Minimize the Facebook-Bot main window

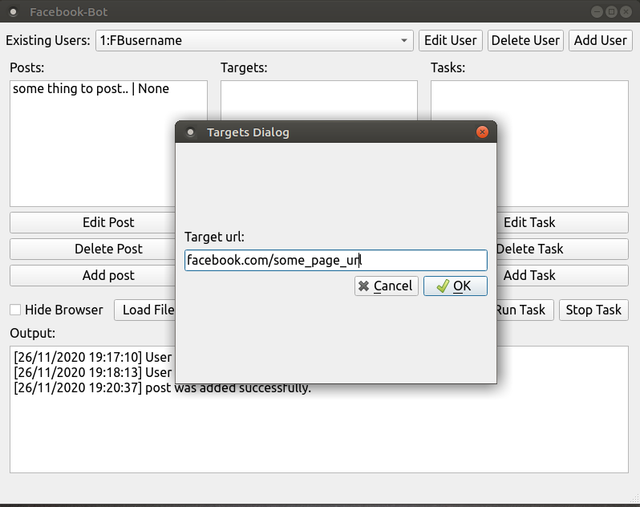tap(597, 12)
